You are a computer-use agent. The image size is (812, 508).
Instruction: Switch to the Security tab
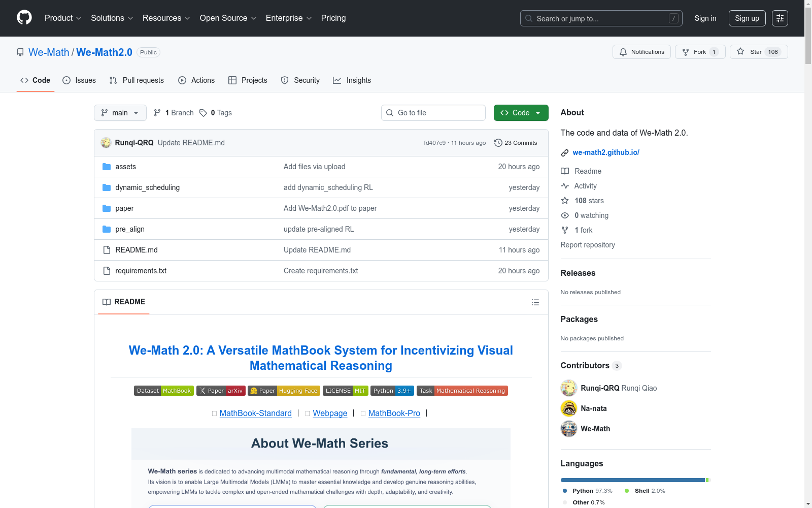pos(300,80)
